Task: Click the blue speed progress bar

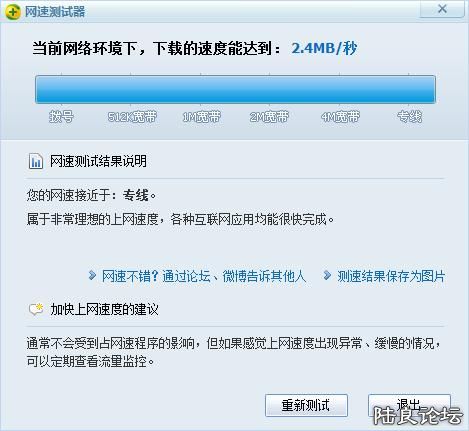Action: click(235, 89)
